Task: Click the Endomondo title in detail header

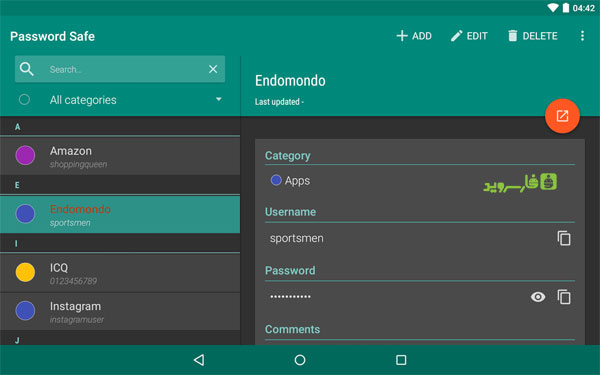Action: (x=290, y=81)
